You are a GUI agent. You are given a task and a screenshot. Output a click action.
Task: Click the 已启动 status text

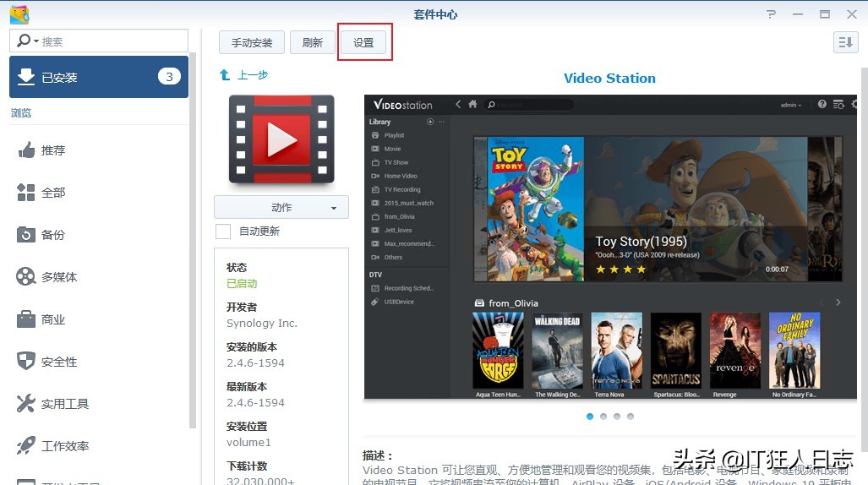point(242,283)
